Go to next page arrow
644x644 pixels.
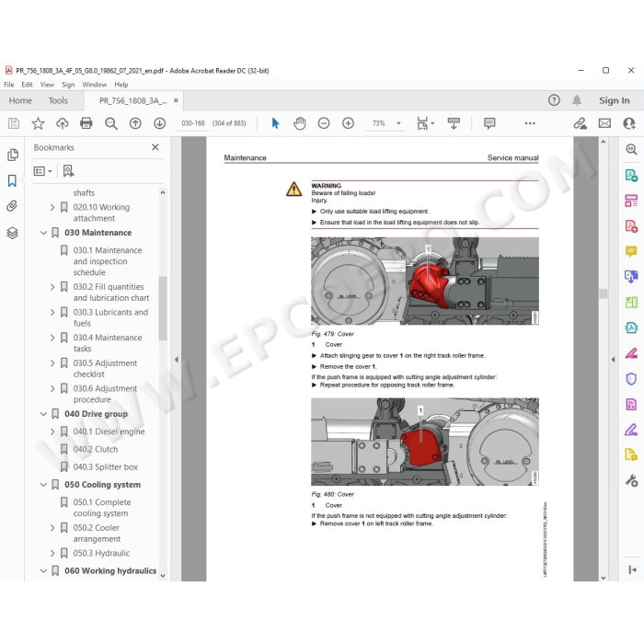(160, 123)
